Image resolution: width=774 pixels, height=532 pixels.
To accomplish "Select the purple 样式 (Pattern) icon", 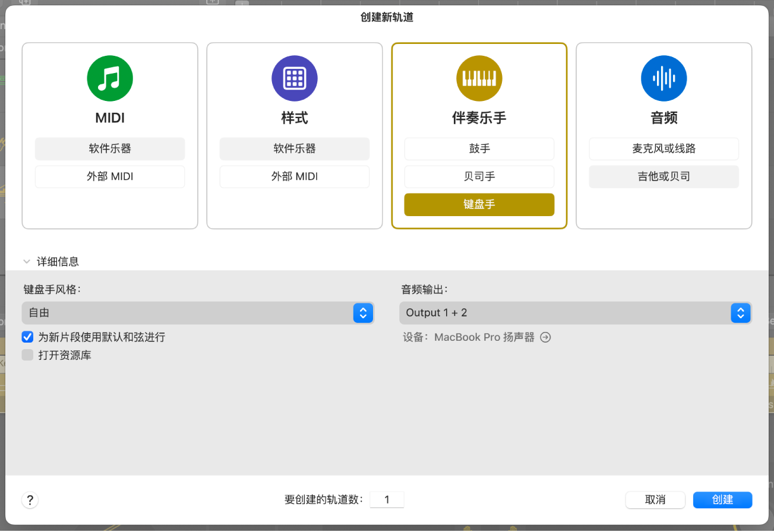I will pyautogui.click(x=294, y=78).
